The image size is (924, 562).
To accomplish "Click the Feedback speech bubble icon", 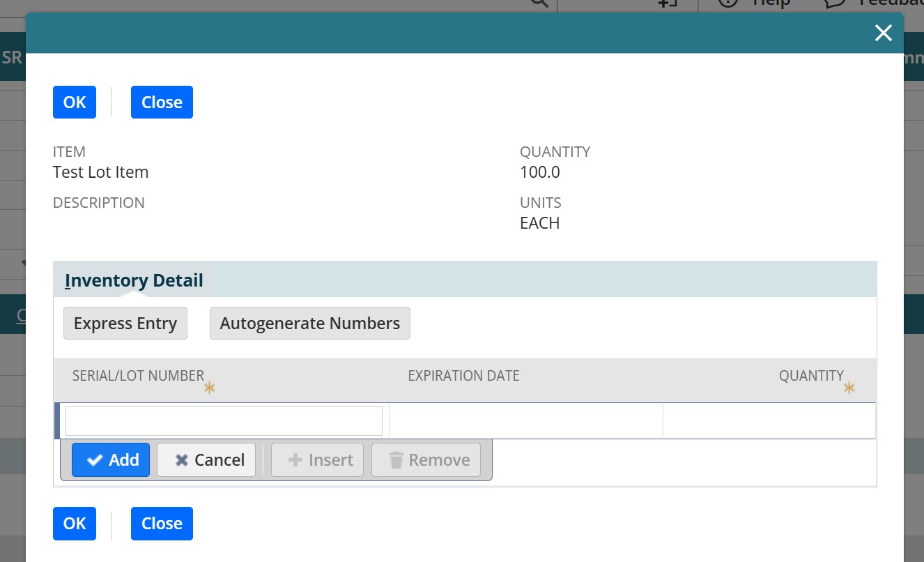I will click(x=835, y=3).
